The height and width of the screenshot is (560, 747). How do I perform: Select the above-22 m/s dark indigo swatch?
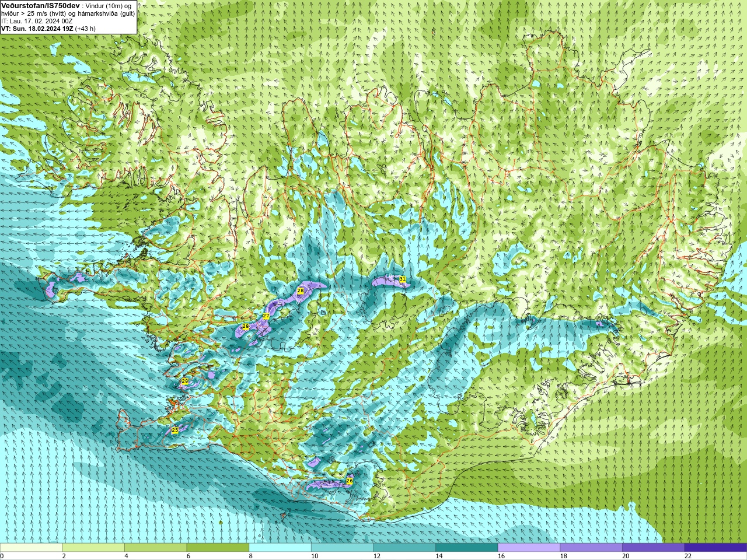pos(715,548)
